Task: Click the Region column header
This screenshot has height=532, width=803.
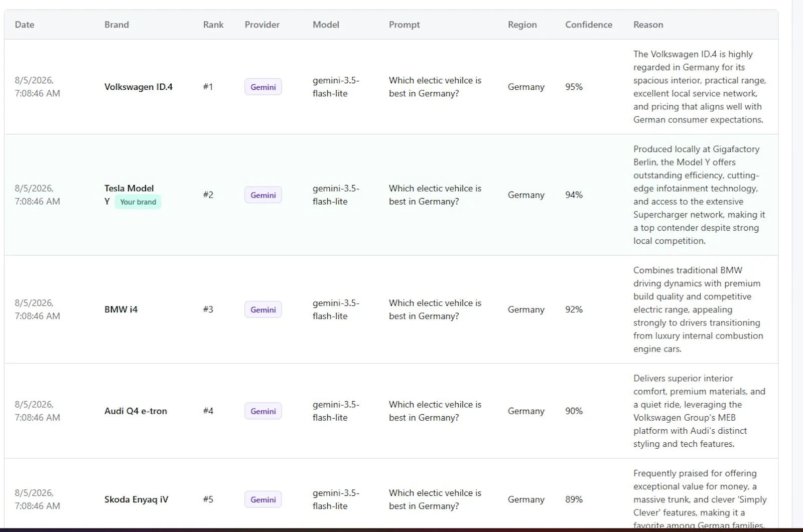Action: click(x=522, y=25)
